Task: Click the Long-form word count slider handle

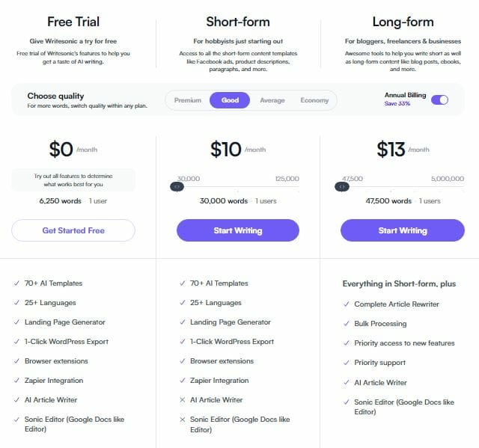Action: click(342, 186)
